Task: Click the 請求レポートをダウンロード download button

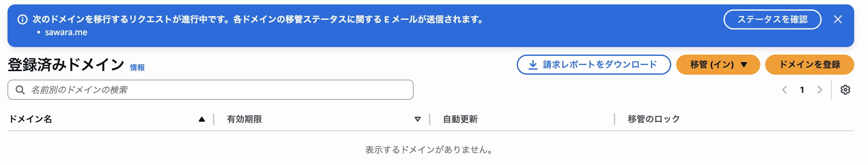Action: (x=593, y=64)
